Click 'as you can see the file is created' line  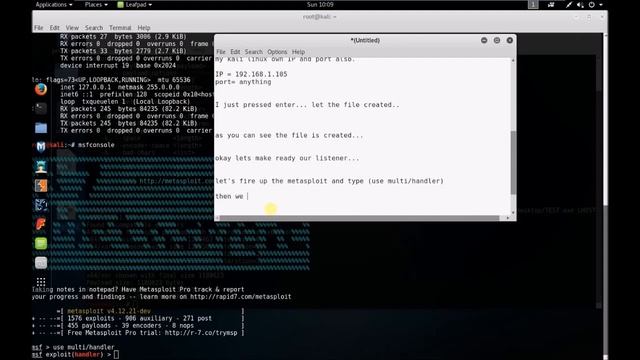coord(289,135)
